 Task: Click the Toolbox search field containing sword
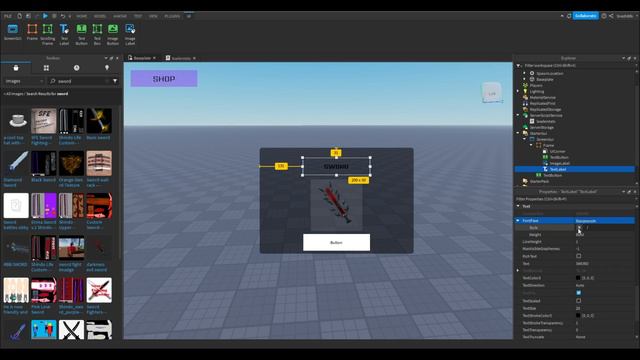coord(80,81)
